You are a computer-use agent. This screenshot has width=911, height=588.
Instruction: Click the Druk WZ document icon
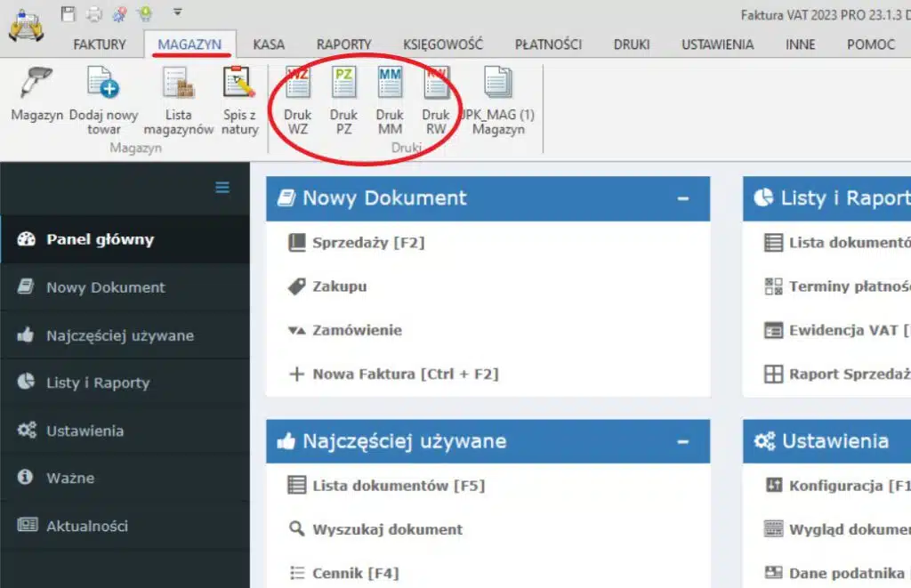tap(297, 85)
